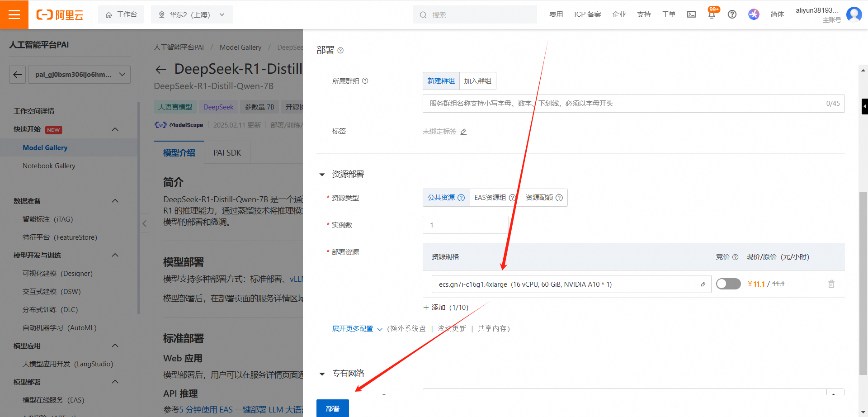Click help icon on EAS资源组 option

click(512, 198)
